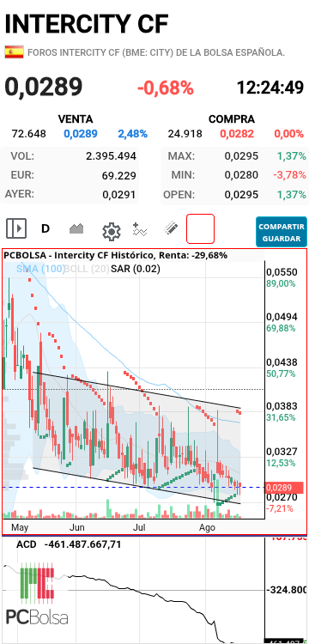This screenshot has height=644, width=309.
Task: Select the drawing pencil tool
Action: tap(171, 228)
